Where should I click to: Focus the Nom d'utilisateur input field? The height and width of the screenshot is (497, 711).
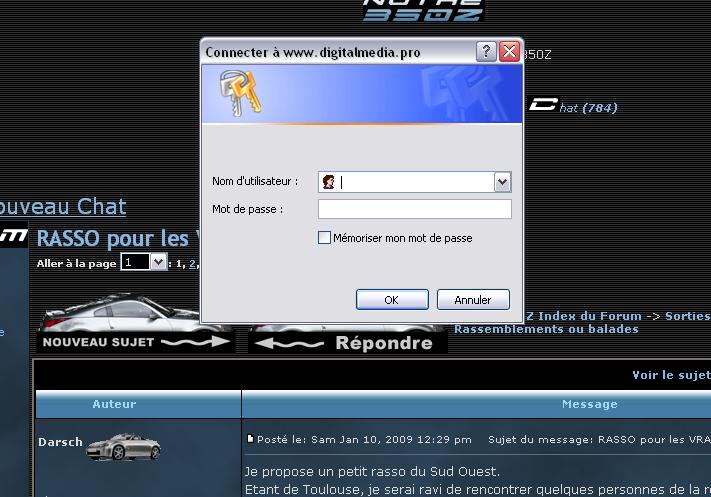click(x=415, y=182)
